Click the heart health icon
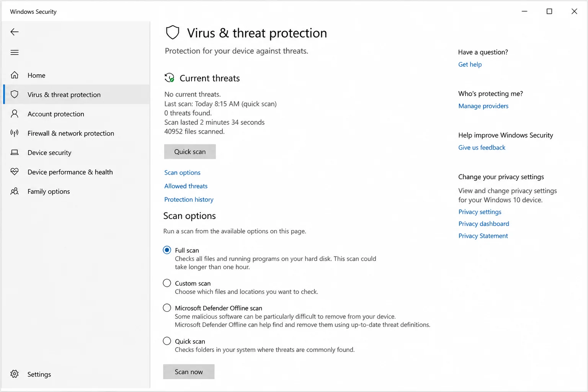Image resolution: width=588 pixels, height=392 pixels. (15, 171)
